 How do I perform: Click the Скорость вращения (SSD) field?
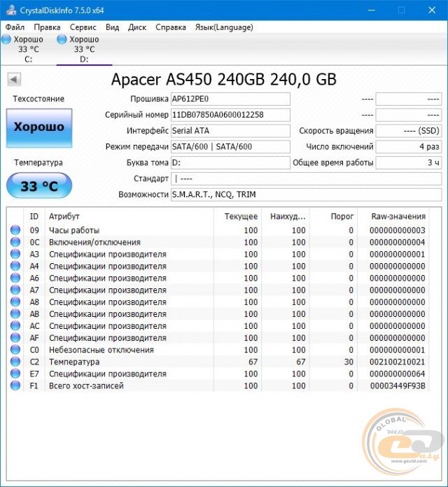pyautogui.click(x=409, y=131)
